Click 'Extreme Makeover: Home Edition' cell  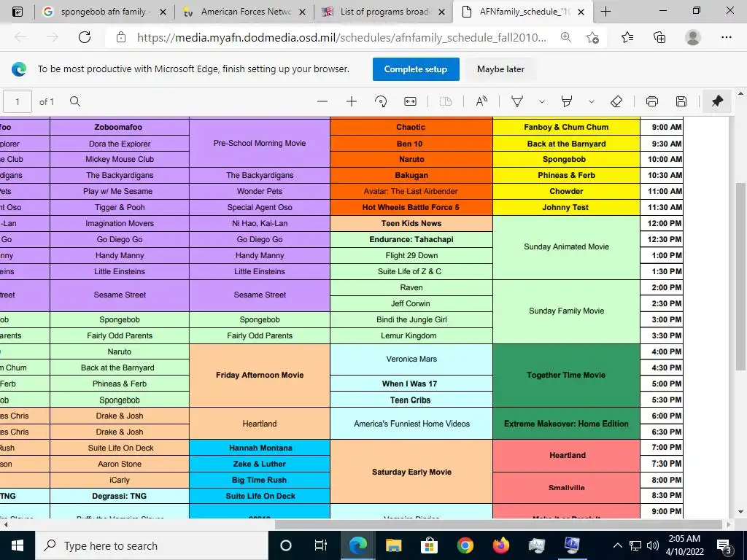pyautogui.click(x=566, y=424)
